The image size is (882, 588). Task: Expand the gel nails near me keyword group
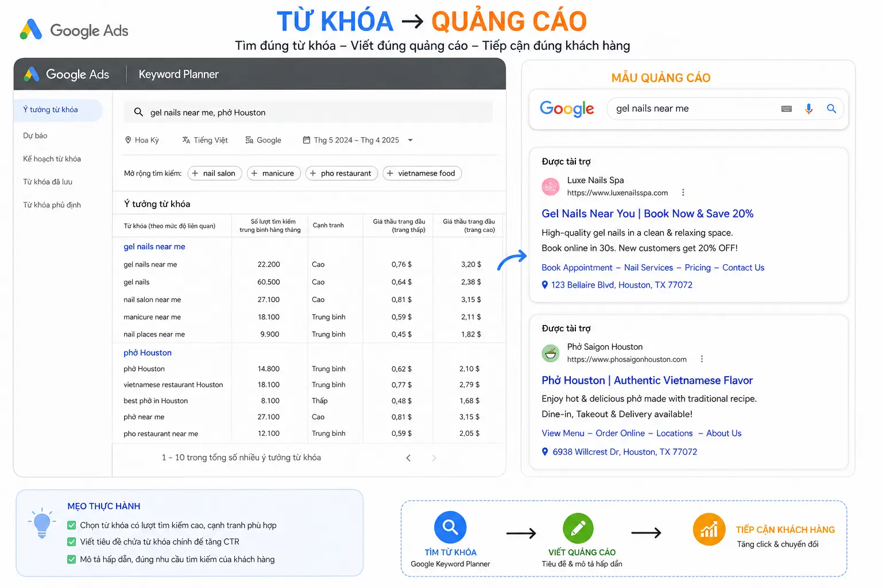[154, 246]
